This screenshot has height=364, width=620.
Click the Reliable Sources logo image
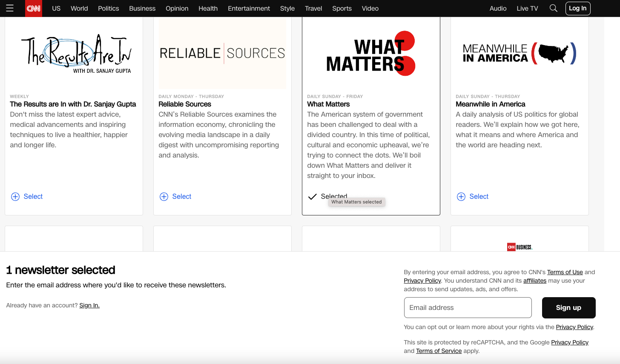click(x=222, y=53)
